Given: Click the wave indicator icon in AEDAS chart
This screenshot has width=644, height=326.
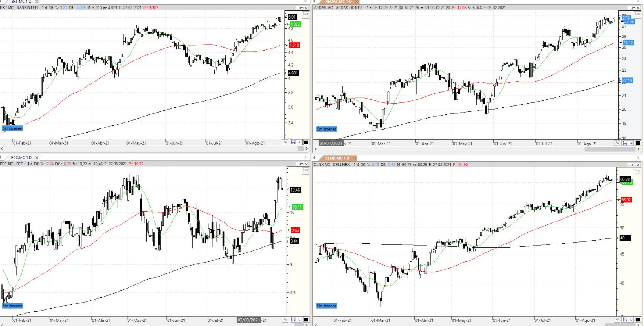Looking at the screenshot, I should pyautogui.click(x=618, y=143).
